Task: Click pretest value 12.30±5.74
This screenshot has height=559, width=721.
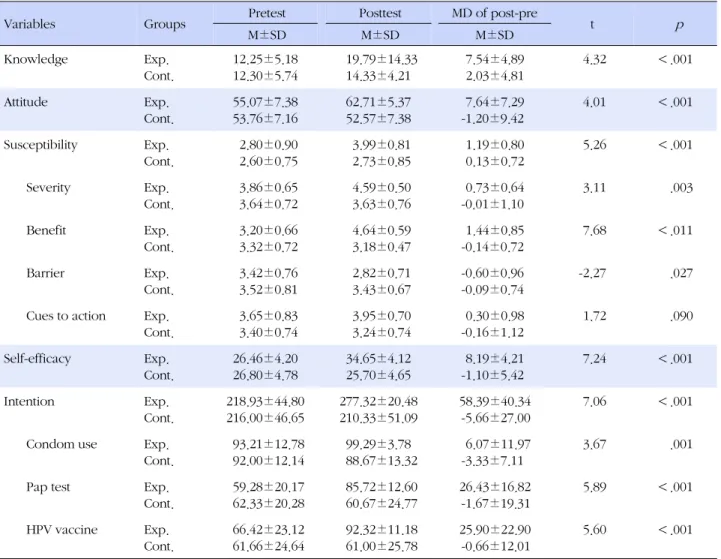Action: click(265, 76)
